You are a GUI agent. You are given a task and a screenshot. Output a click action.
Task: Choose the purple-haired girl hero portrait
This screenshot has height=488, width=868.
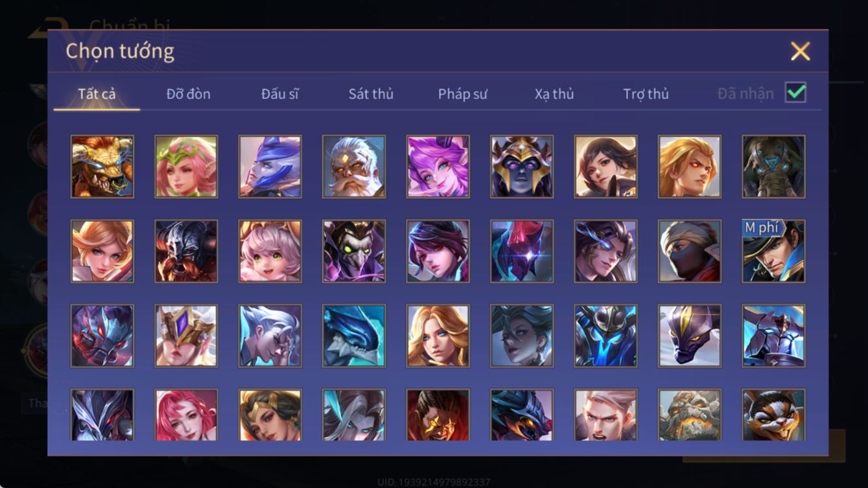tap(438, 167)
